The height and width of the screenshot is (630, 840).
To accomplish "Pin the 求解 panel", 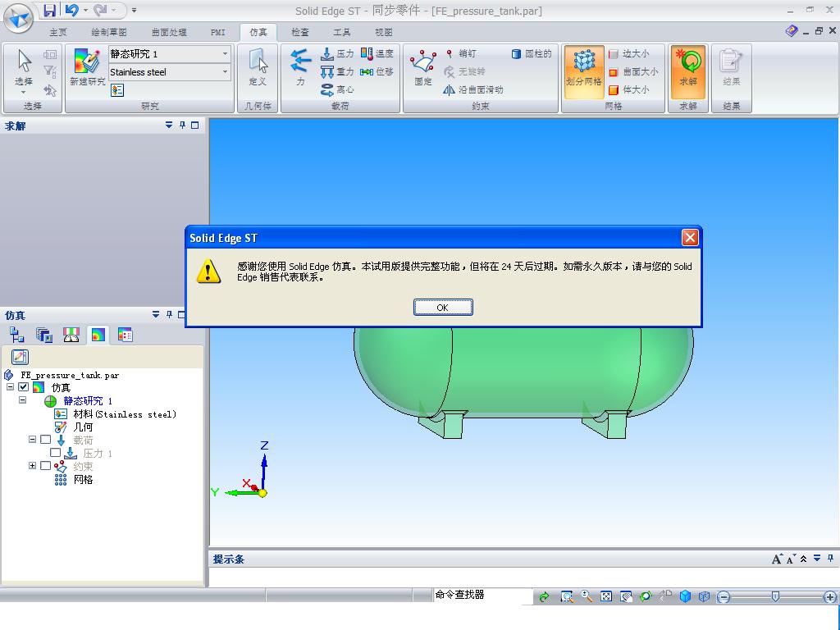I will [x=182, y=125].
